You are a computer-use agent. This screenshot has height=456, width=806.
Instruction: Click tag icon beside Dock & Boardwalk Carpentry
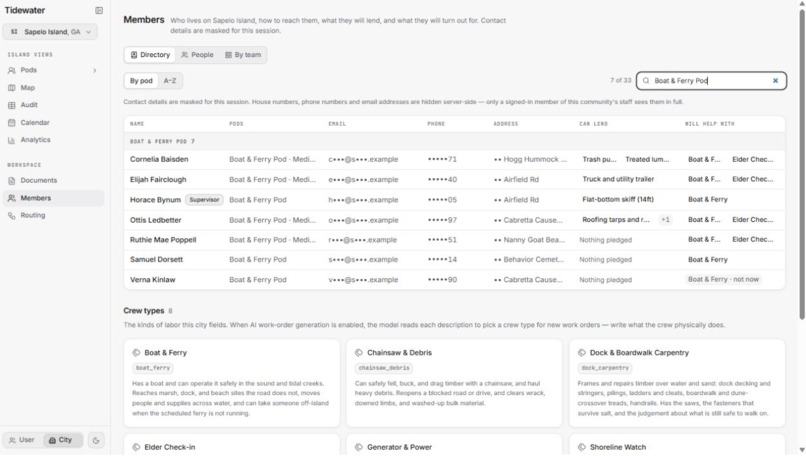581,353
